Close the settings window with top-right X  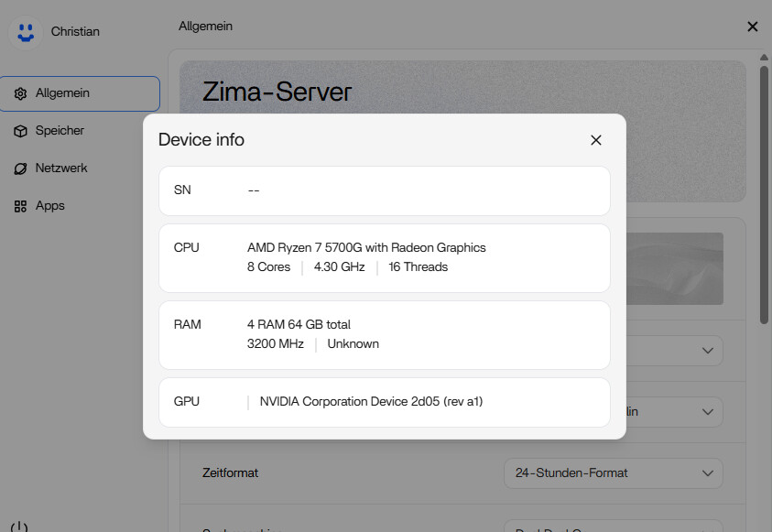point(753,27)
